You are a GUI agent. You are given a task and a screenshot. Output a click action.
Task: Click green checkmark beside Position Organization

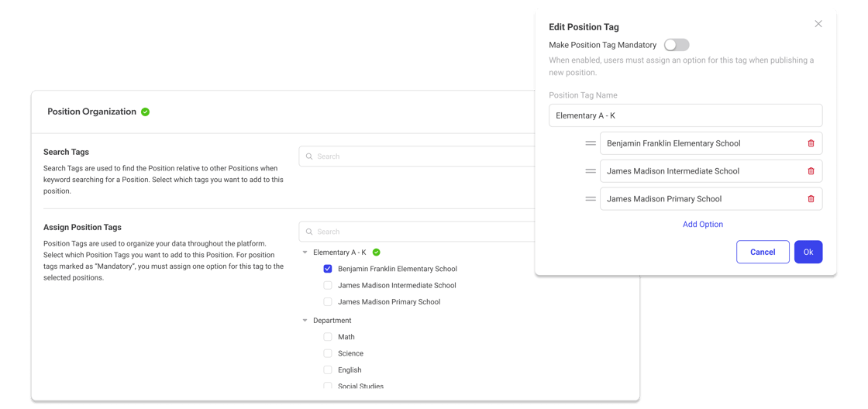(x=145, y=112)
